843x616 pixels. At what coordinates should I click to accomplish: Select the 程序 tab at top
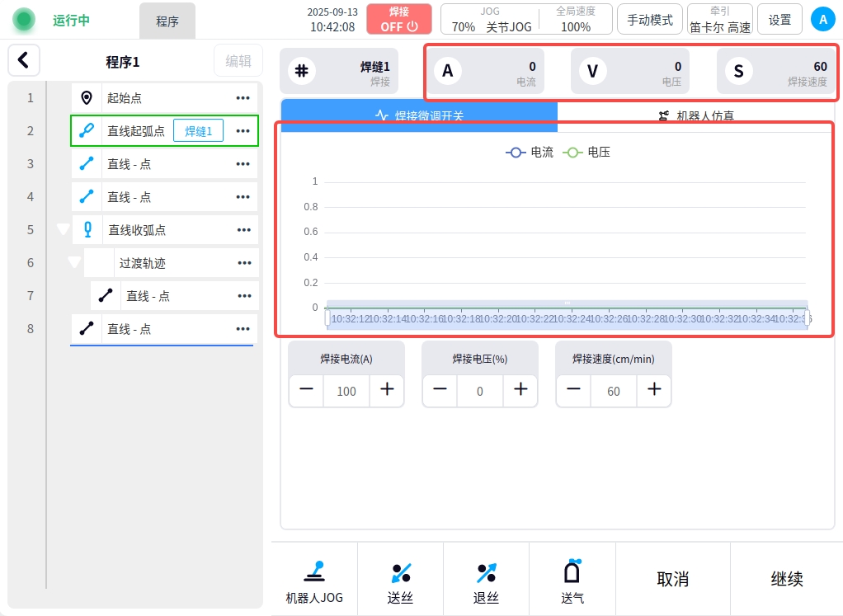(167, 21)
